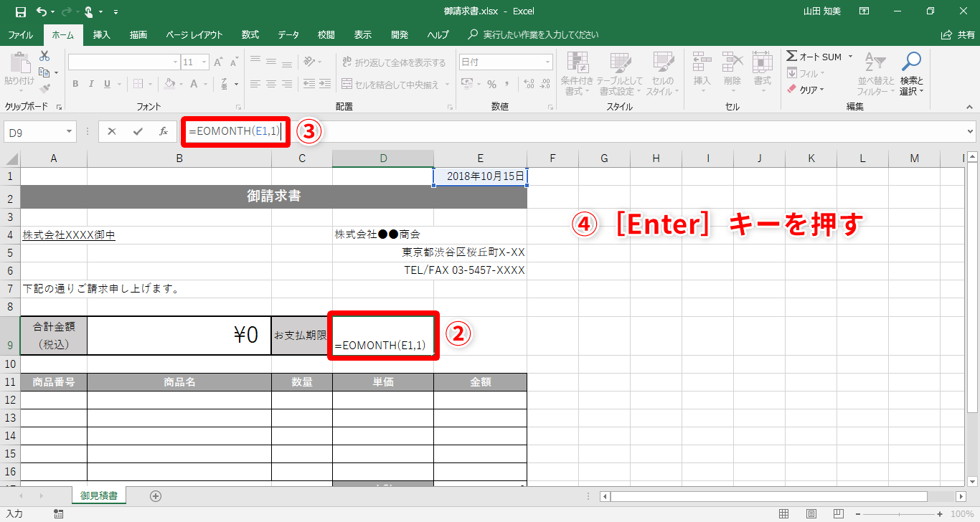Click the 共有 share button
The image size is (980, 522).
coord(958,34)
